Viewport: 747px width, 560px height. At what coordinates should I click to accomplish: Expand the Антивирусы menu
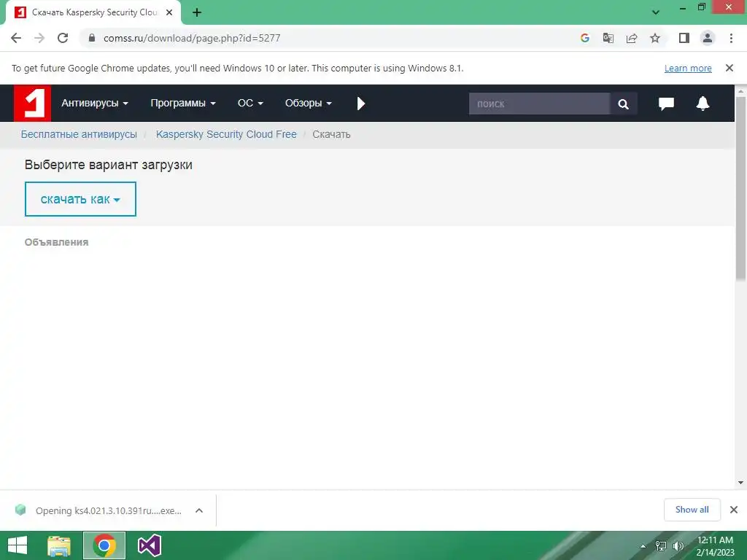coord(95,104)
